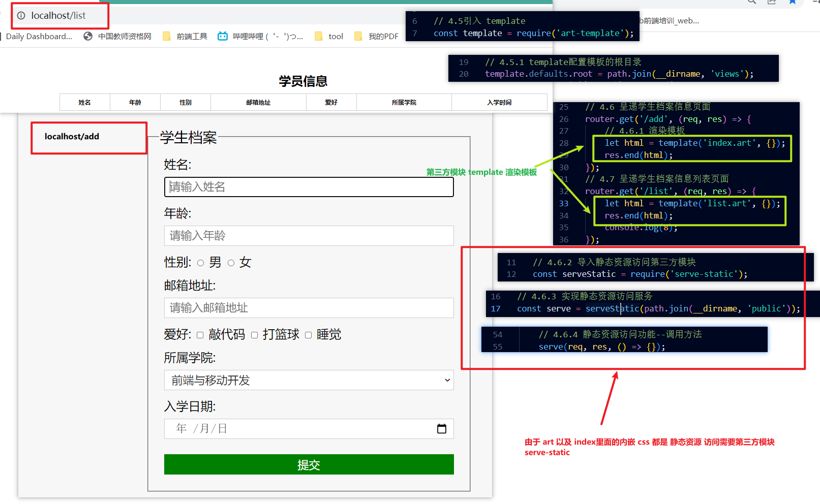Click the blue star bookmark icon
The height and width of the screenshot is (504, 820).
click(x=792, y=2)
